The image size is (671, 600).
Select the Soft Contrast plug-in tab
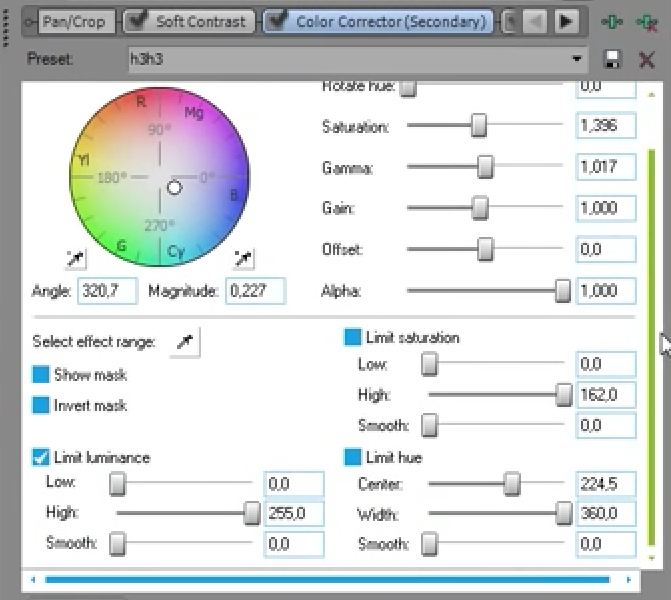189,21
